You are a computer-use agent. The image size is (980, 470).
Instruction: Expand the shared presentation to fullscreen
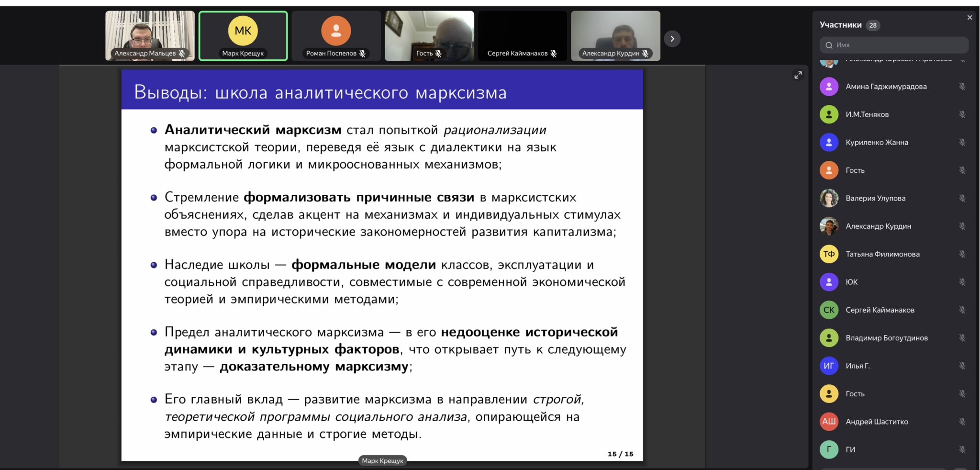pyautogui.click(x=798, y=75)
